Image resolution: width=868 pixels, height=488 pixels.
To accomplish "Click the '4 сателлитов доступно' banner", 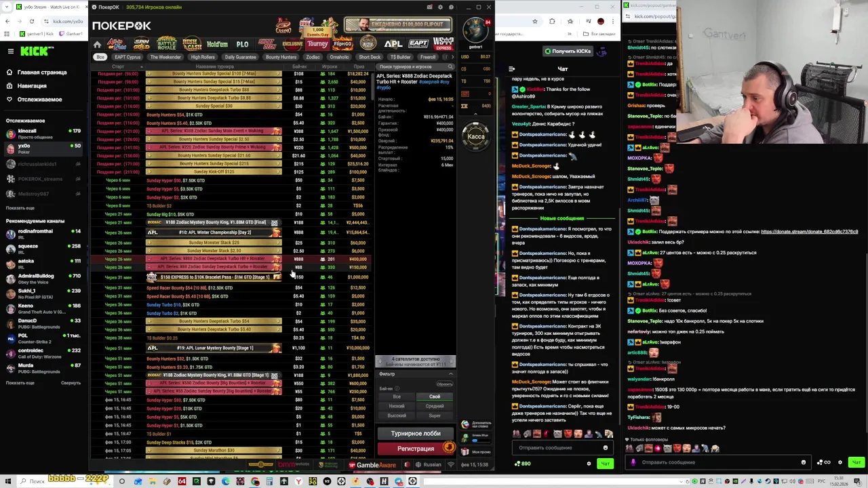I will [x=416, y=361].
